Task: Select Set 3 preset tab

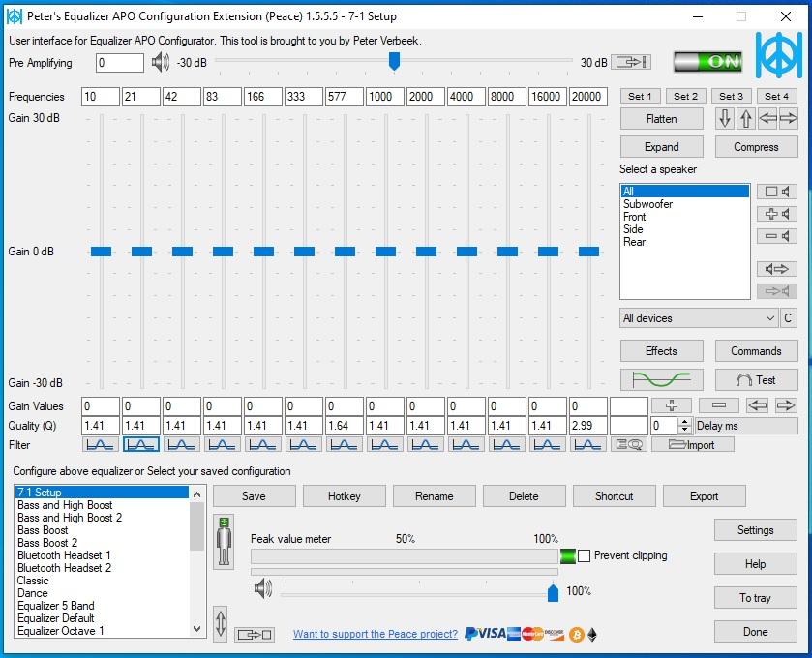Action: pos(732,96)
